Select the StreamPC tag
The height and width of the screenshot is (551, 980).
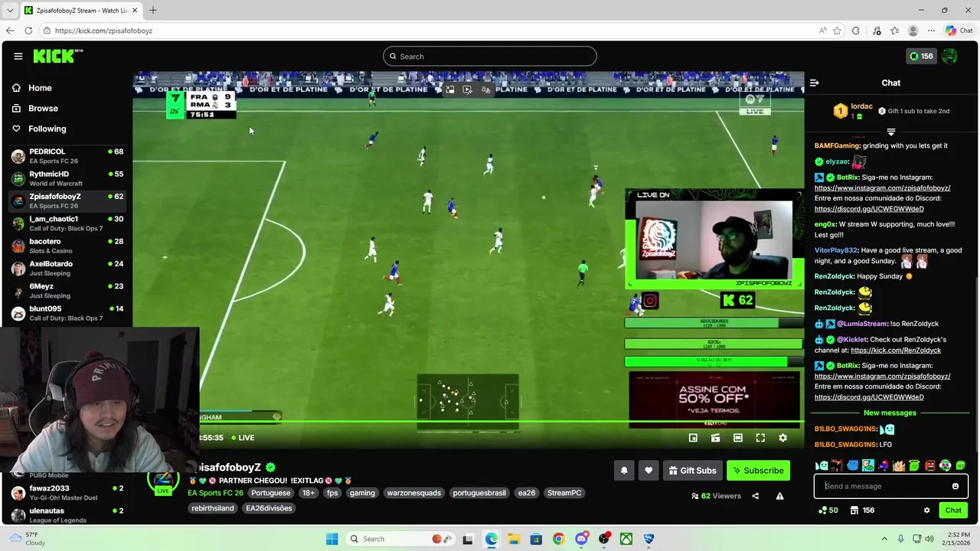tap(564, 493)
